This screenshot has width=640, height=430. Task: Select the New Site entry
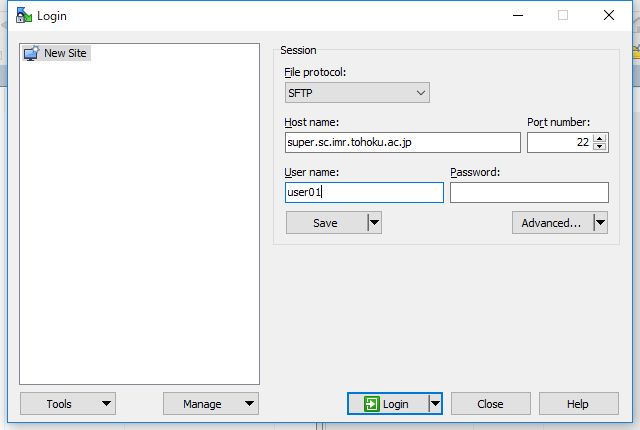click(x=56, y=53)
